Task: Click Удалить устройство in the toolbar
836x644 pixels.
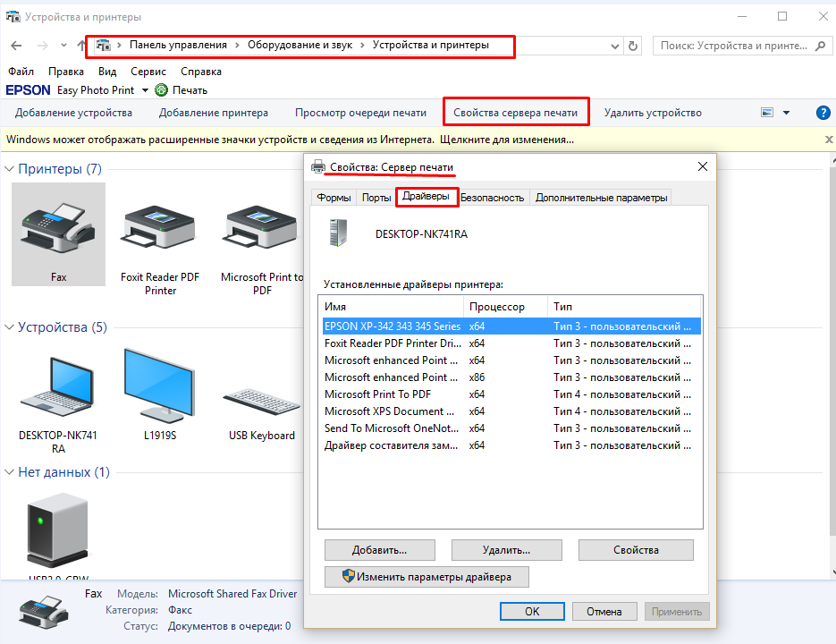Action: pos(653,113)
